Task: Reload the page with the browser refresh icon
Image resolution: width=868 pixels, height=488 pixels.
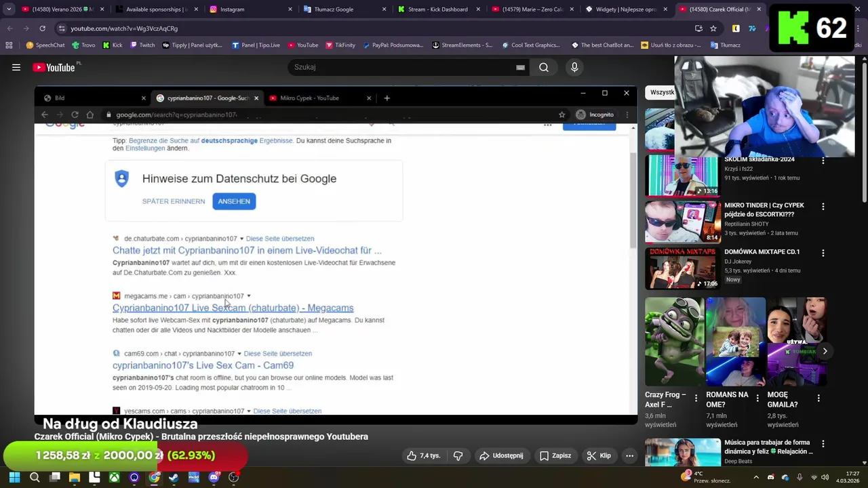Action: coord(42,28)
